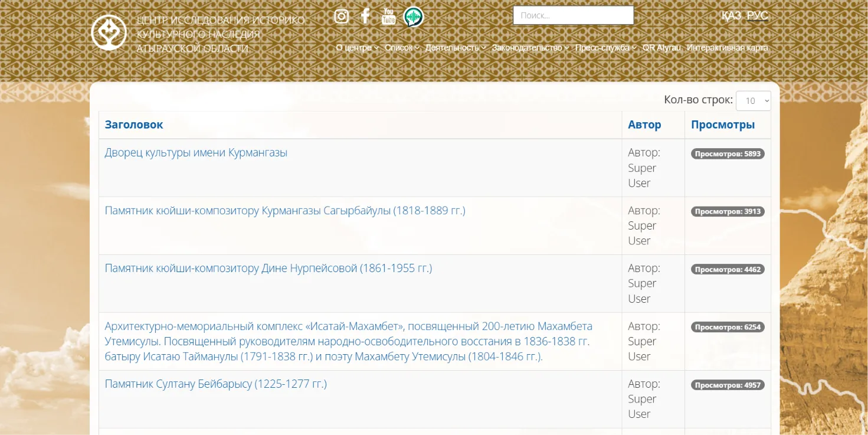Viewport: 868px width, 435px height.
Task: Click the site title 'Центр исследования историко-культурного наследия'
Action: click(222, 34)
